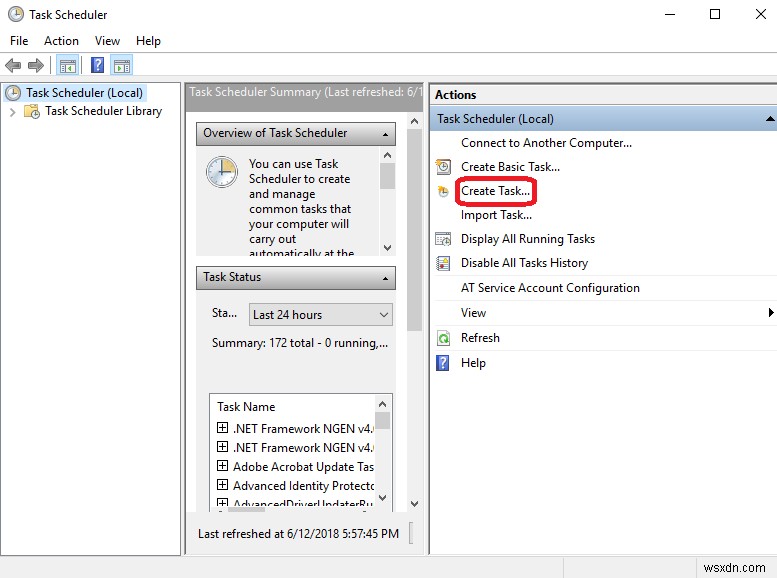Click the Help question mark toolbar icon
The image size is (777, 578).
[98, 65]
